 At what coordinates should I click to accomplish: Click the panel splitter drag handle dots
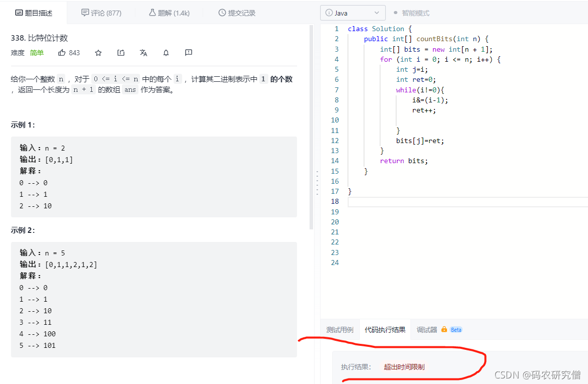(317, 183)
